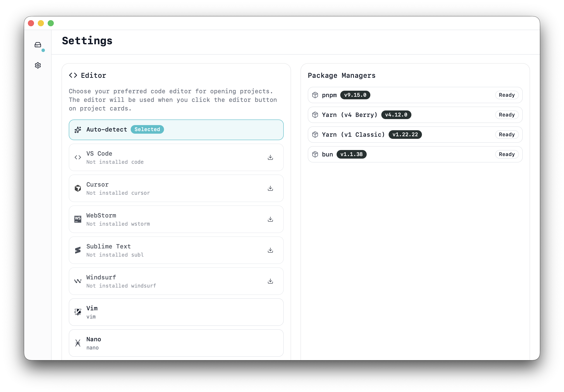This screenshot has height=392, width=564.
Task: Choose Nano as preferred editor
Action: pyautogui.click(x=176, y=343)
